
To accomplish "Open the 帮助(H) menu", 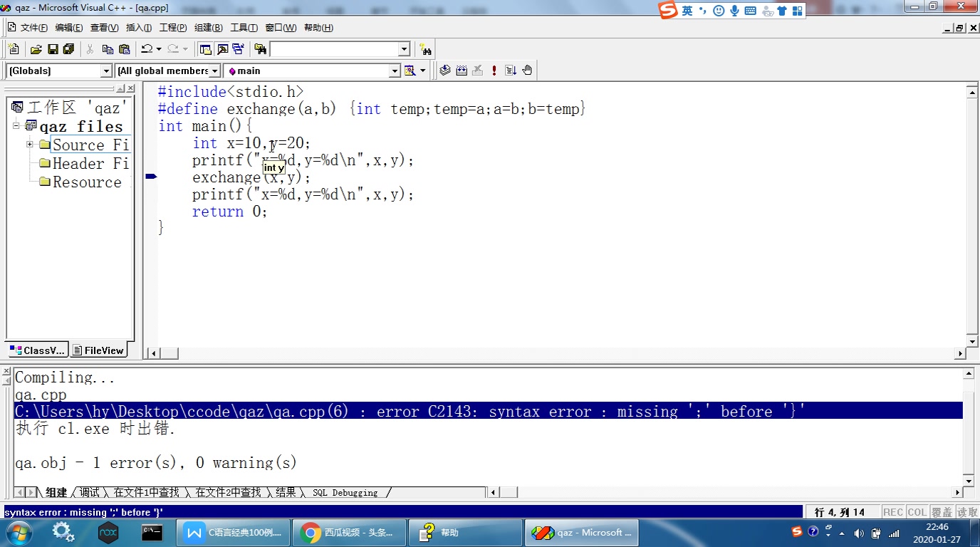I will pos(318,28).
